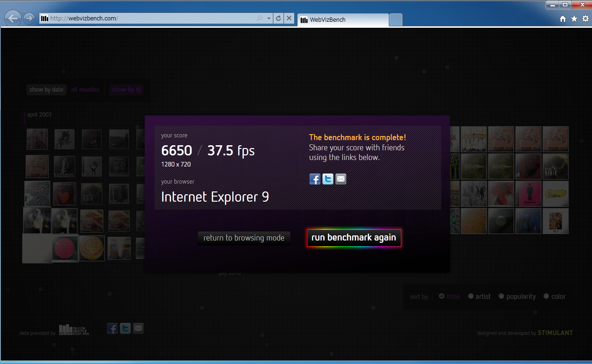Click the Twitter share icon in results dialog
This screenshot has height=364, width=592.
coord(328,179)
